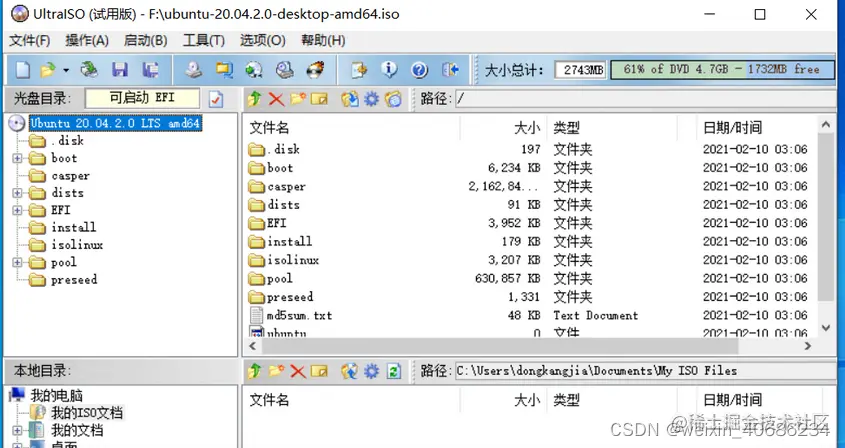Click the folder-with-disc icon right of image pane gear

click(x=393, y=99)
